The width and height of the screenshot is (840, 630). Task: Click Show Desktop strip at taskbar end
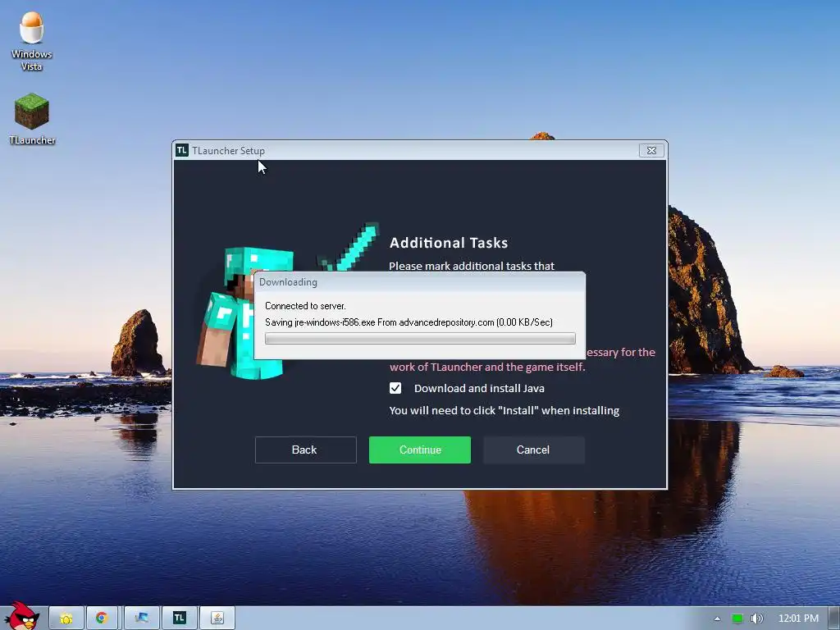pyautogui.click(x=834, y=619)
